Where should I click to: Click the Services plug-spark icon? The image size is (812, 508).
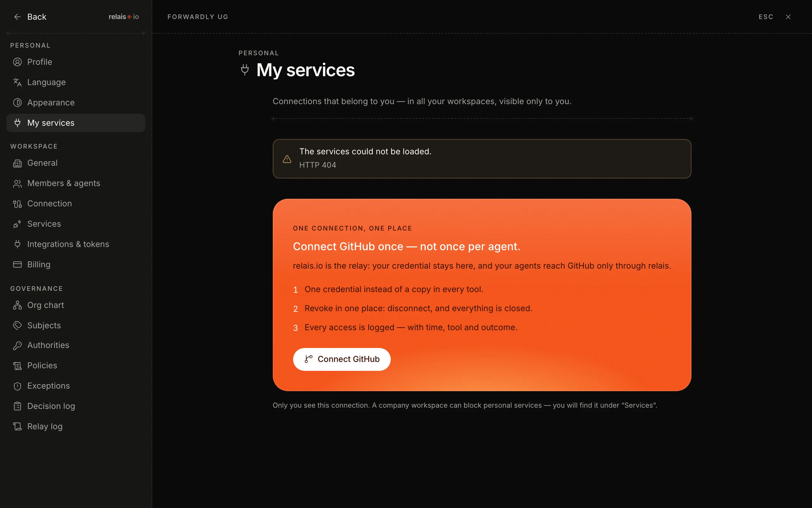click(17, 224)
